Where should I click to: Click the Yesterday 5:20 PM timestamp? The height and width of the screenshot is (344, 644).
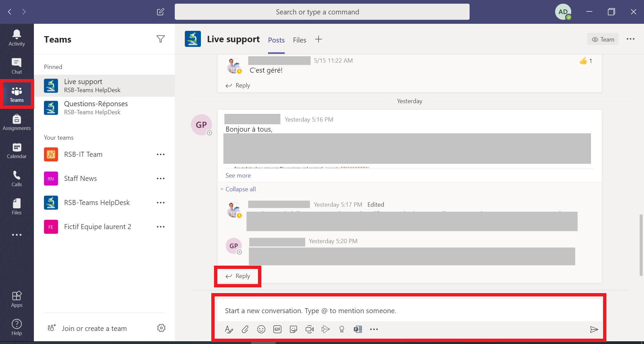(333, 241)
